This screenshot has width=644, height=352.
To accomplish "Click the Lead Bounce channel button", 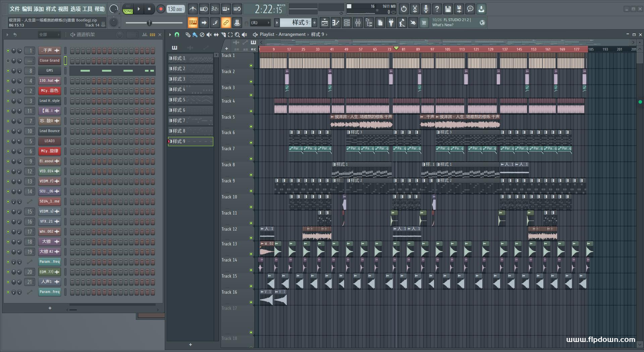I will point(49,131).
